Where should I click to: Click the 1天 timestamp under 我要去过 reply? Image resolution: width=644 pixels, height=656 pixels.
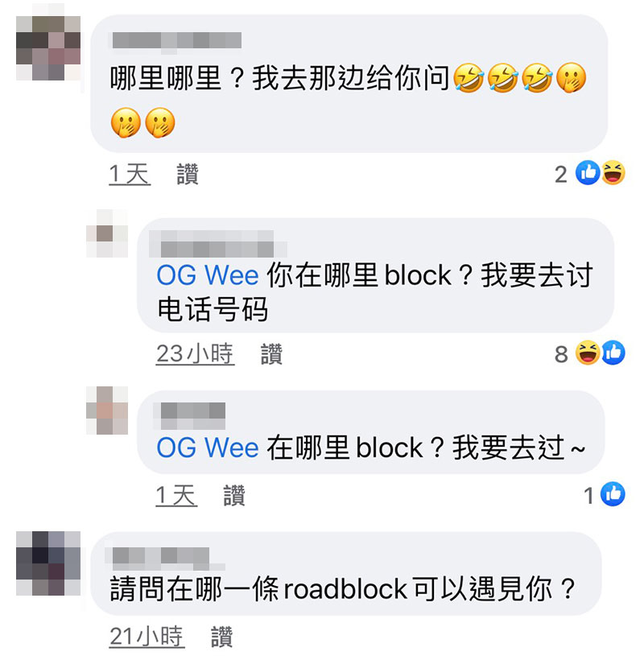coord(176,495)
